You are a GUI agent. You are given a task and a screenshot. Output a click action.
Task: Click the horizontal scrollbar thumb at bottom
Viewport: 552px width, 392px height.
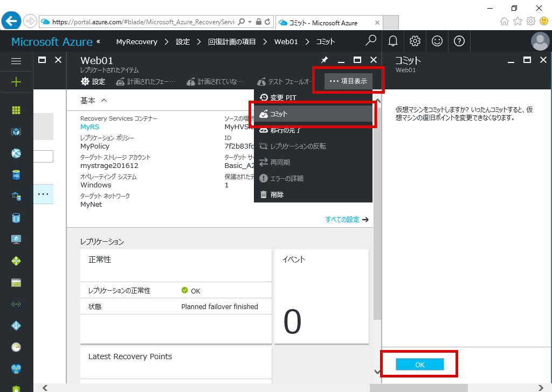tap(418, 388)
